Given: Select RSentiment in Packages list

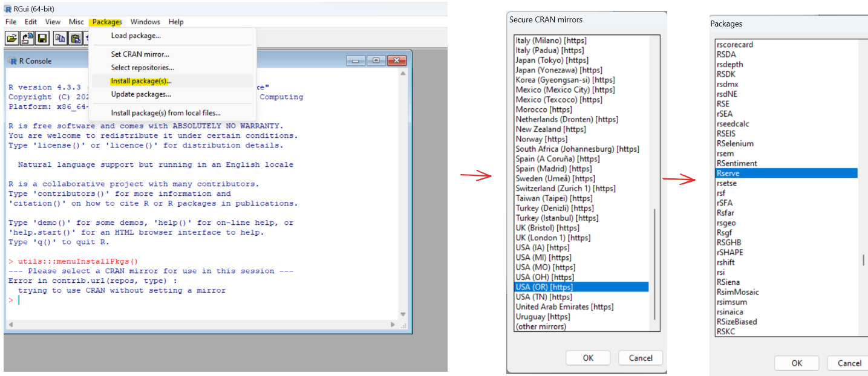Looking at the screenshot, I should click(x=786, y=163).
